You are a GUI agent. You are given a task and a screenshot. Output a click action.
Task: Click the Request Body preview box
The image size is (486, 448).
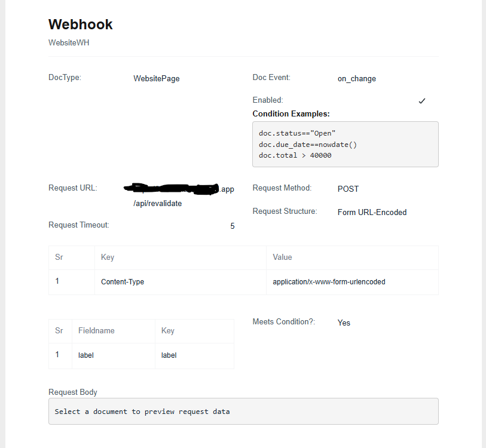point(243,412)
